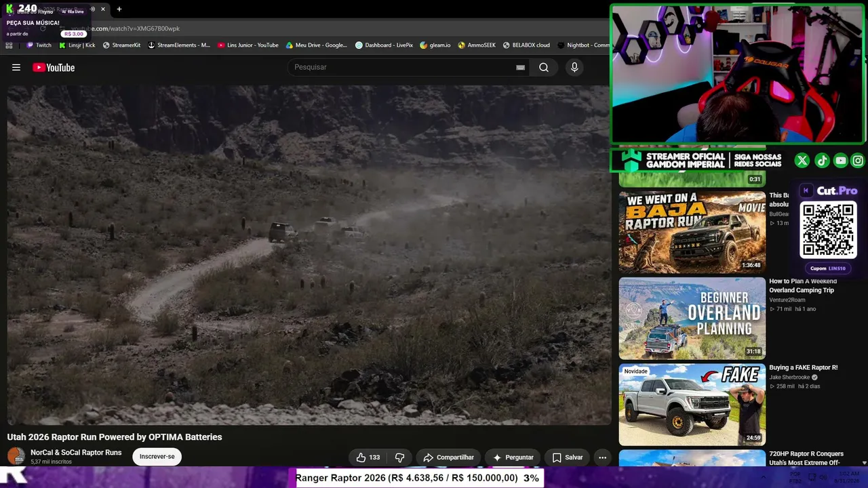Open the StreamerKit bookmark
Viewport: 868px width, 488px height.
tap(121, 45)
